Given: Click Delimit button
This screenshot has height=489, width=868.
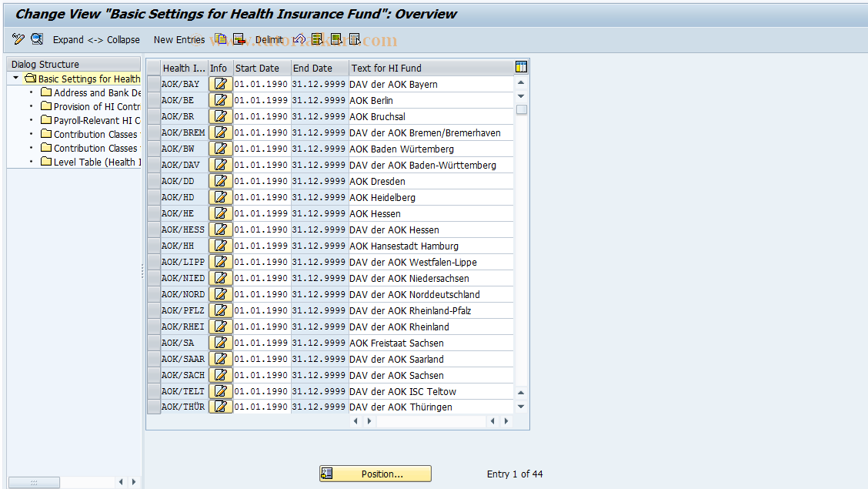Looking at the screenshot, I should (x=269, y=39).
